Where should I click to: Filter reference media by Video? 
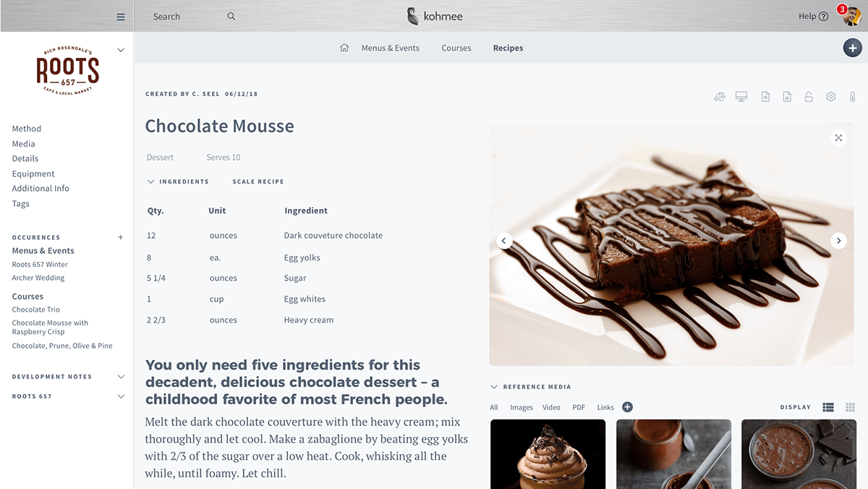[552, 407]
